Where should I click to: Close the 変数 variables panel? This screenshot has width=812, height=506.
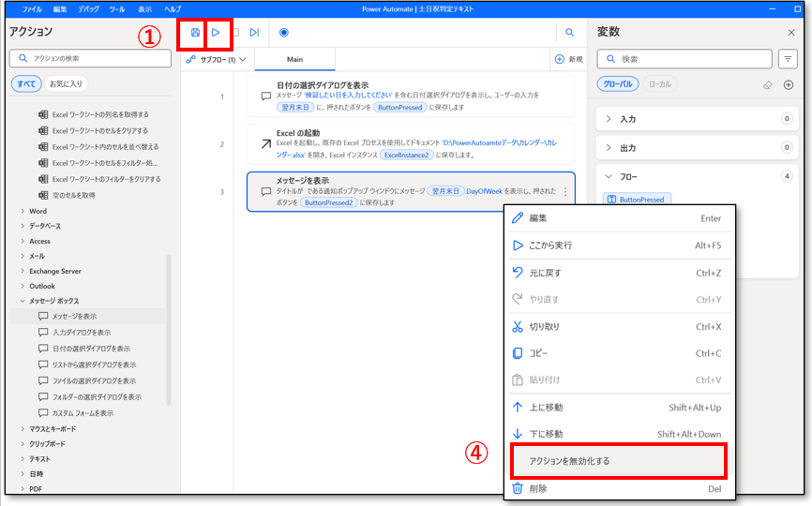pos(790,33)
